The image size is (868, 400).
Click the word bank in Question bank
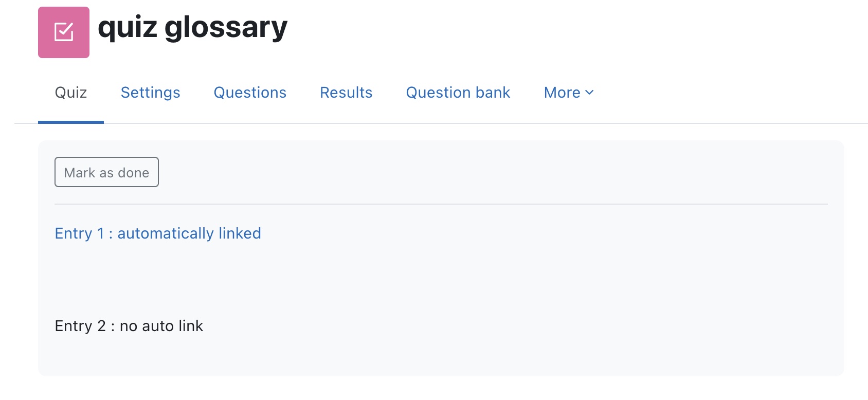[x=493, y=93]
